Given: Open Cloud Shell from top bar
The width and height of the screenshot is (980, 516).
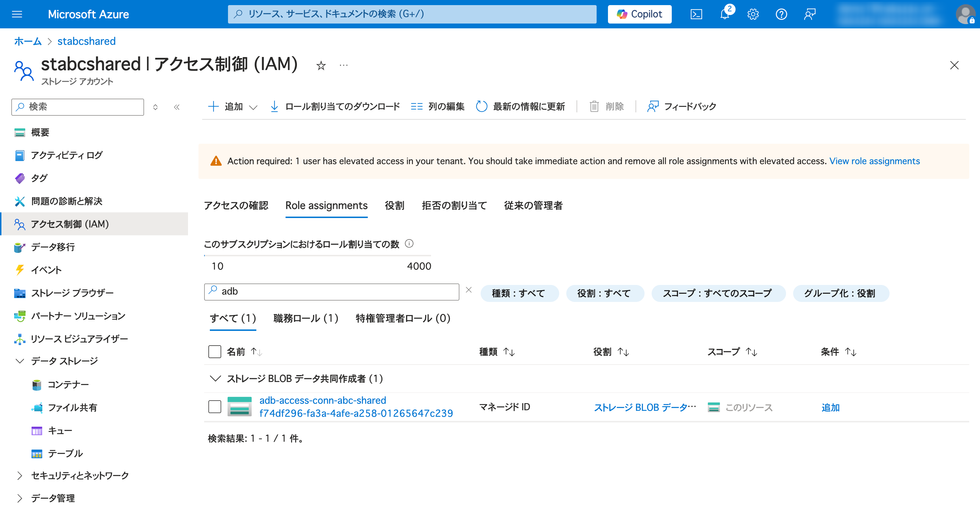Looking at the screenshot, I should (696, 14).
